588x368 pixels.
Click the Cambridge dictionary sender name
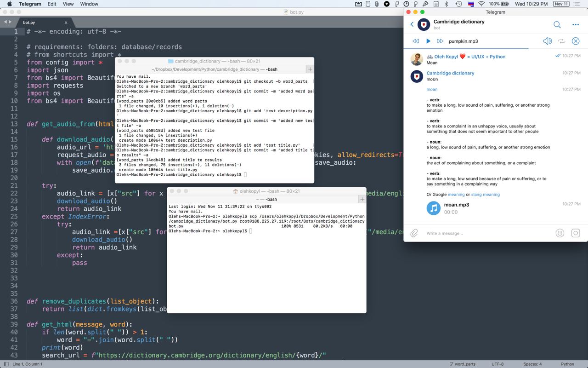(x=450, y=73)
